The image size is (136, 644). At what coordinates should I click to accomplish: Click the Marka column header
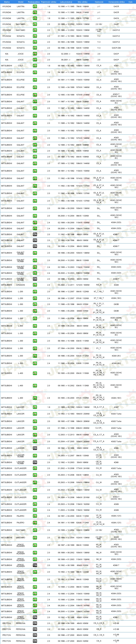pyautogui.click(x=7, y=2)
